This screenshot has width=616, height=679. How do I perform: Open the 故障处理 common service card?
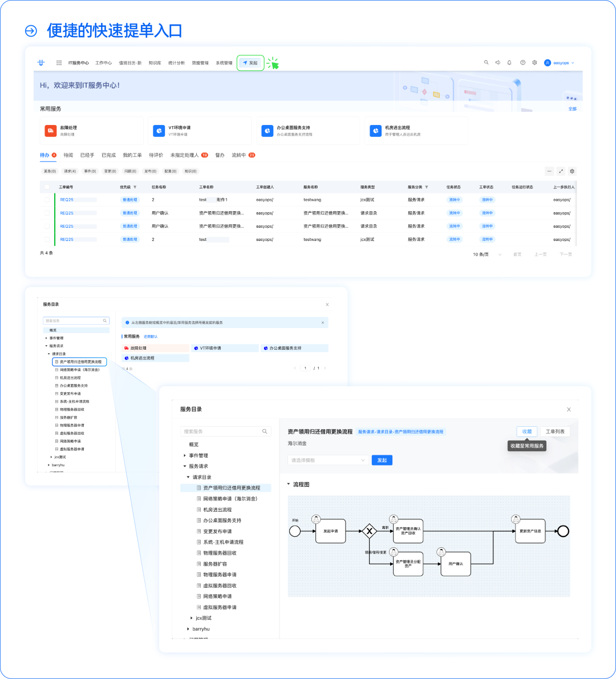[91, 130]
